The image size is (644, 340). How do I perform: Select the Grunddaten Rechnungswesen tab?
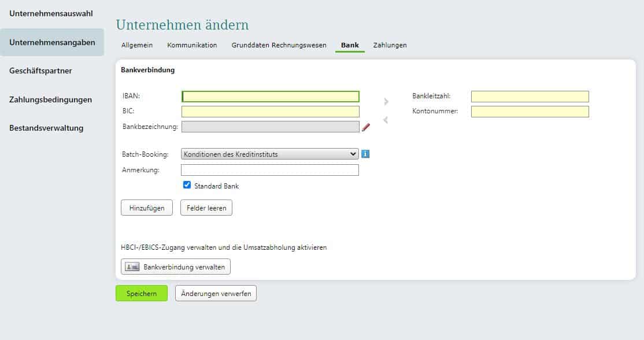pos(279,45)
